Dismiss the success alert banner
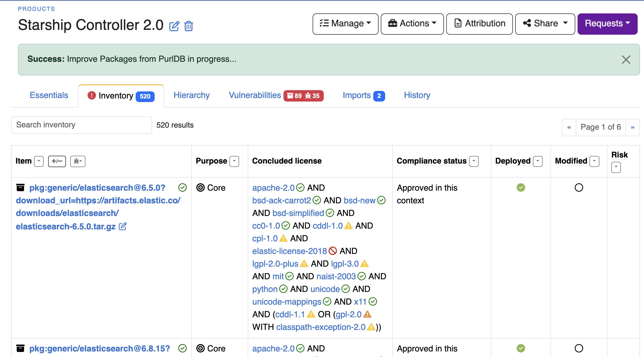Viewport: 644px width, 357px height. [x=626, y=60]
